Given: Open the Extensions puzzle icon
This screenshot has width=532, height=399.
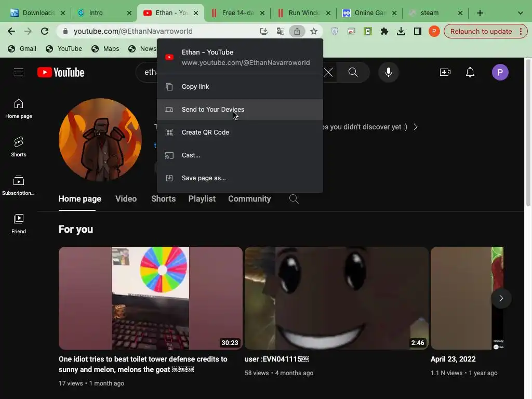Looking at the screenshot, I should pyautogui.click(x=384, y=32).
